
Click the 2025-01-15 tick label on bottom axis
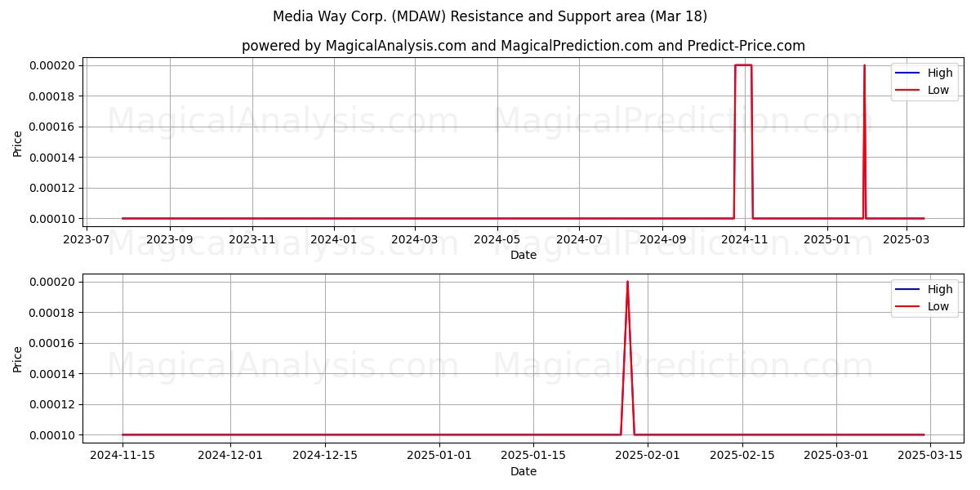coord(533,456)
